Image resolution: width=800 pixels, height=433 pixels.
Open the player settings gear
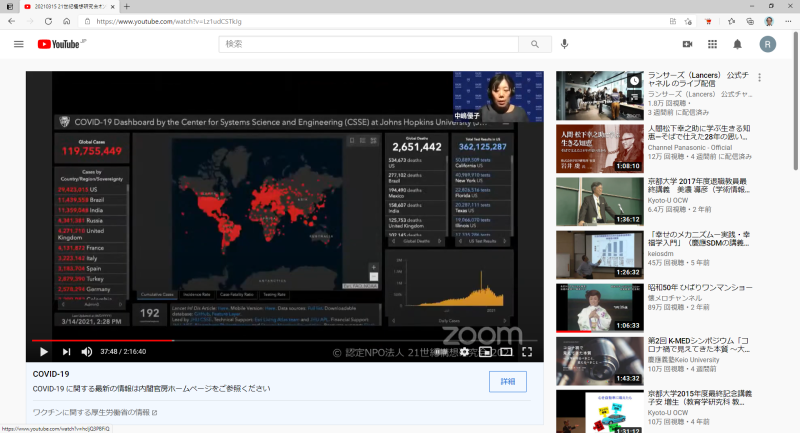pyautogui.click(x=464, y=351)
